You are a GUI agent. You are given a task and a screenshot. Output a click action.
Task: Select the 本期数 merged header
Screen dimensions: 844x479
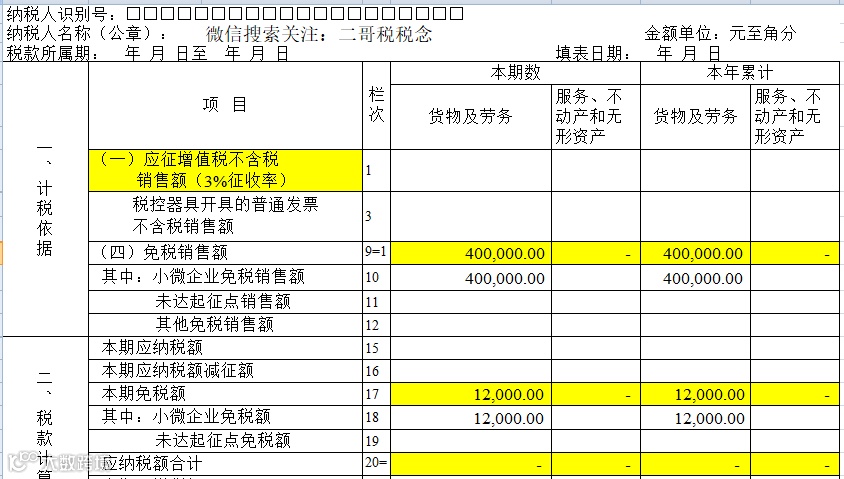(x=516, y=73)
